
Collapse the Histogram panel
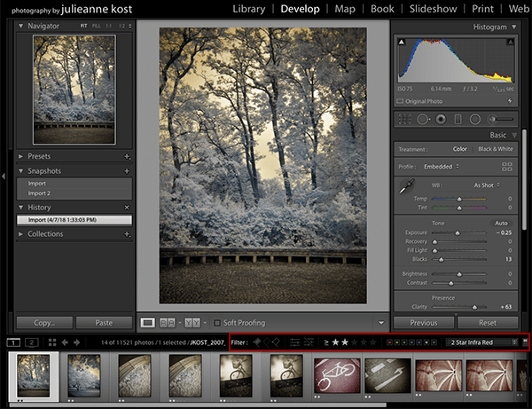tap(514, 27)
